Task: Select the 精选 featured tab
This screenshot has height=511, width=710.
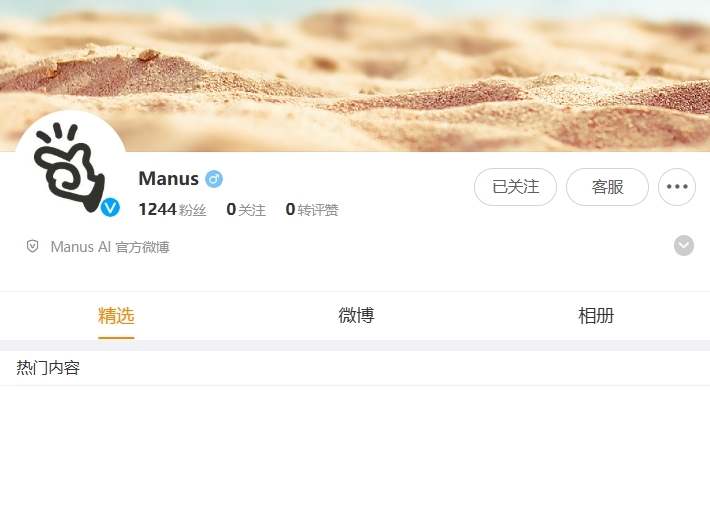Action: 116,315
